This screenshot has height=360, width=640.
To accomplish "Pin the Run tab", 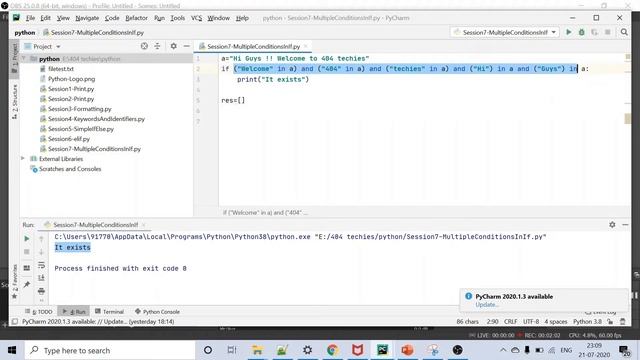I will [x=27, y=284].
